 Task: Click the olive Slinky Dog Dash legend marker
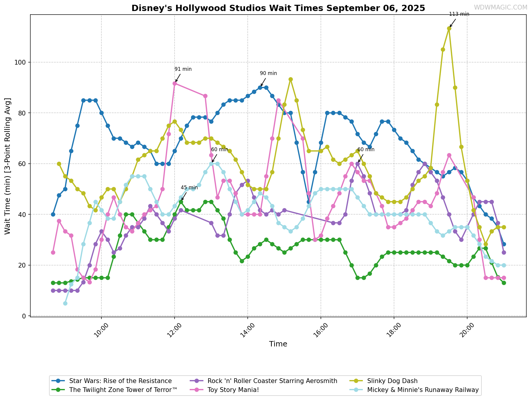click(x=356, y=381)
